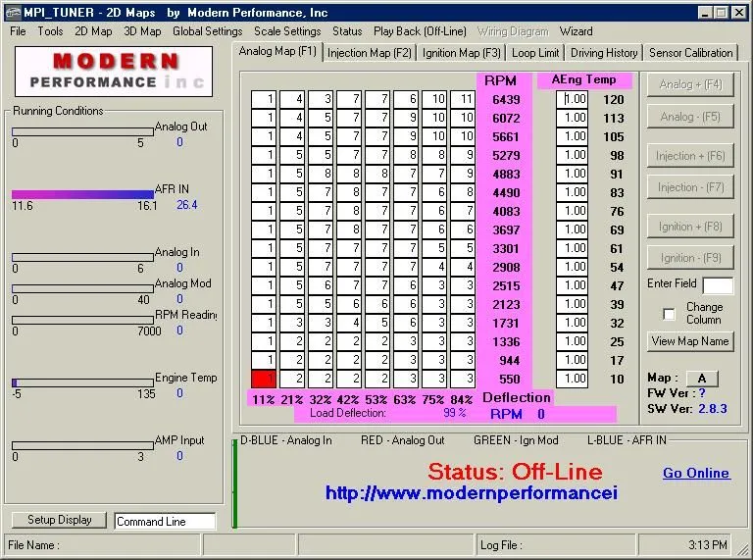Viewport: 753px width, 560px height.
Task: Click the AEng Temp field for 120
Action: [573, 99]
